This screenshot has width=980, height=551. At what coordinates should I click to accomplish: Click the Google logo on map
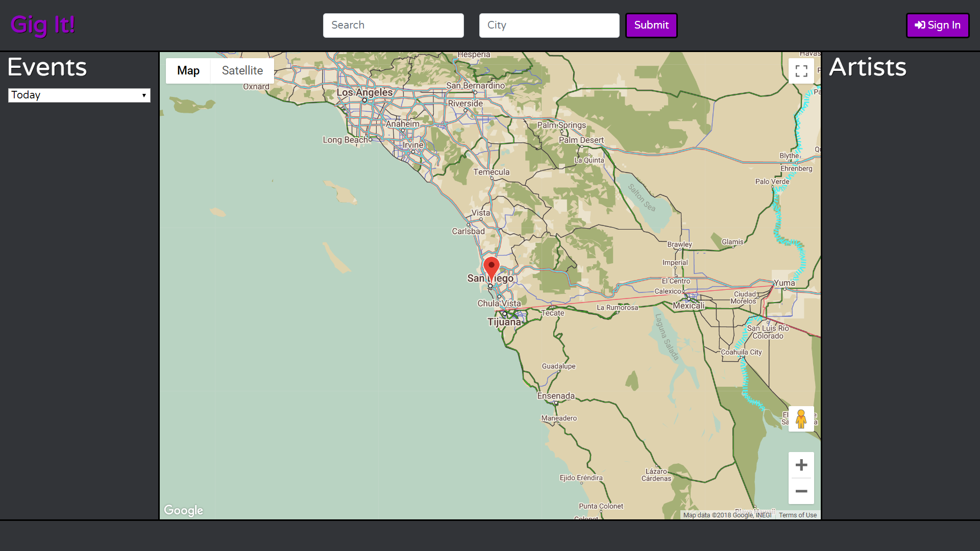(x=183, y=510)
